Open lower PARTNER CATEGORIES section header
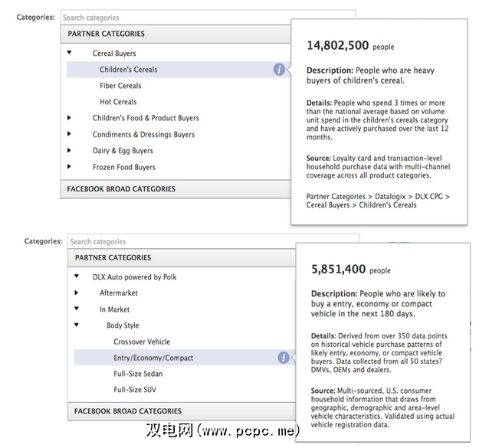 pyautogui.click(x=182, y=258)
